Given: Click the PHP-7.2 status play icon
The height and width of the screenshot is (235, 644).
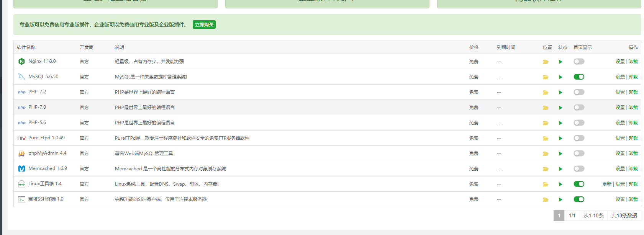Looking at the screenshot, I should point(560,92).
